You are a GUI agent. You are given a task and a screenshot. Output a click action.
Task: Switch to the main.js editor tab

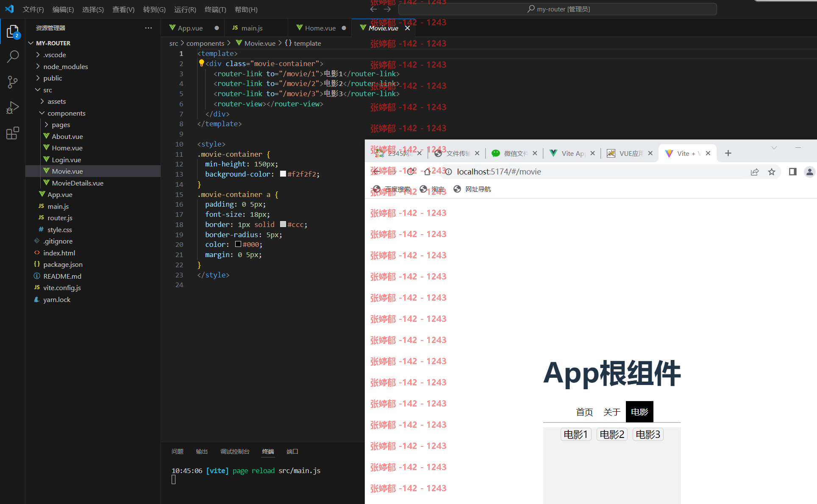pos(252,28)
